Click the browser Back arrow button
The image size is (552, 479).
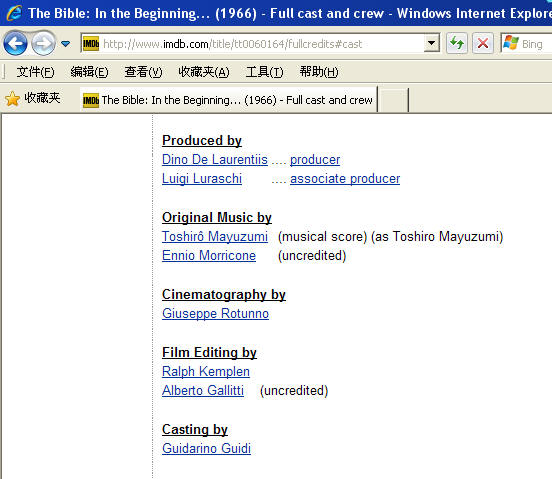pos(15,44)
